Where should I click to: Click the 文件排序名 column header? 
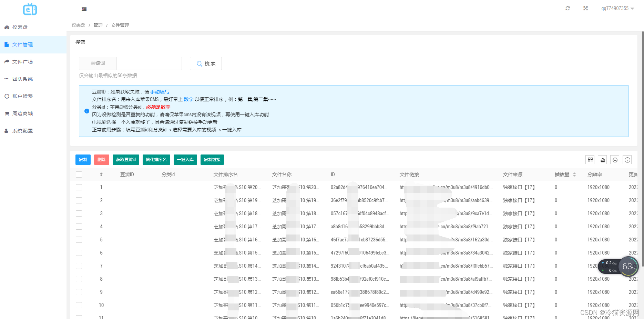[226, 175]
